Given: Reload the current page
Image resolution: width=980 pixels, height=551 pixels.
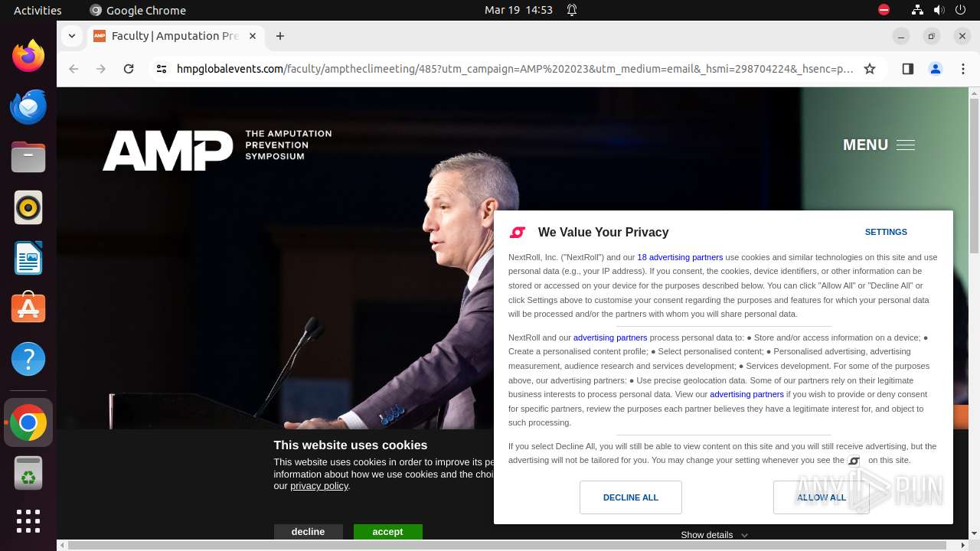Looking at the screenshot, I should [129, 69].
